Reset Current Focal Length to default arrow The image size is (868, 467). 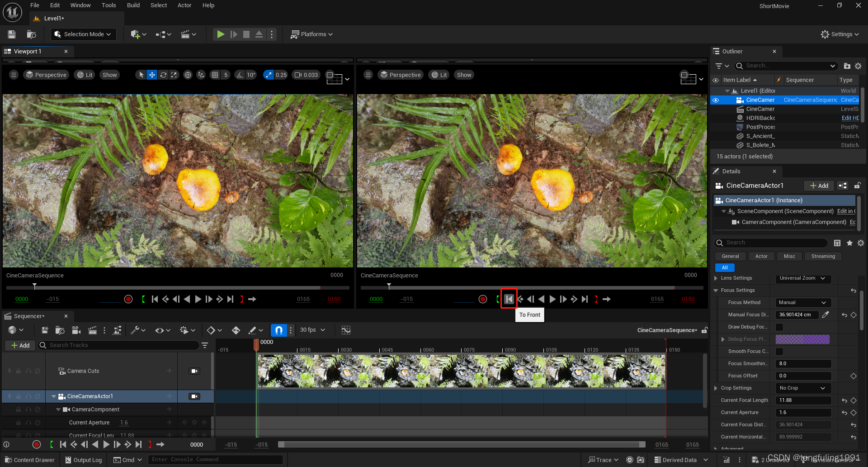tap(844, 400)
